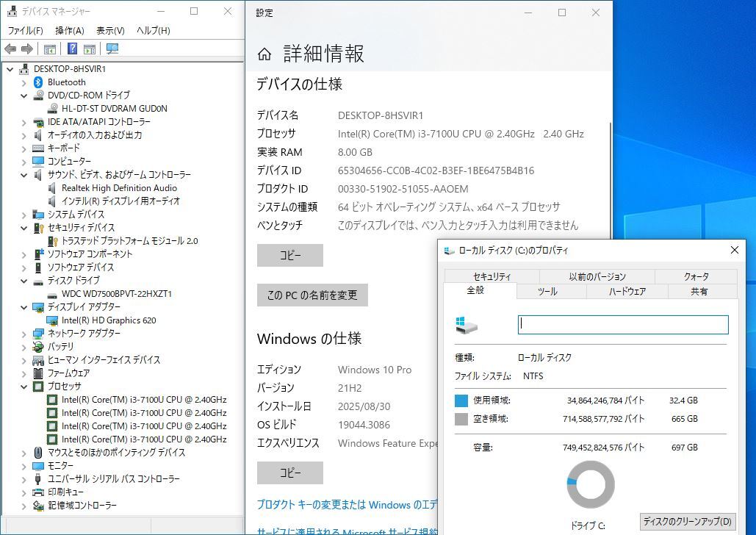Click the drive label input field
The width and height of the screenshot is (756, 535).
tap(623, 325)
